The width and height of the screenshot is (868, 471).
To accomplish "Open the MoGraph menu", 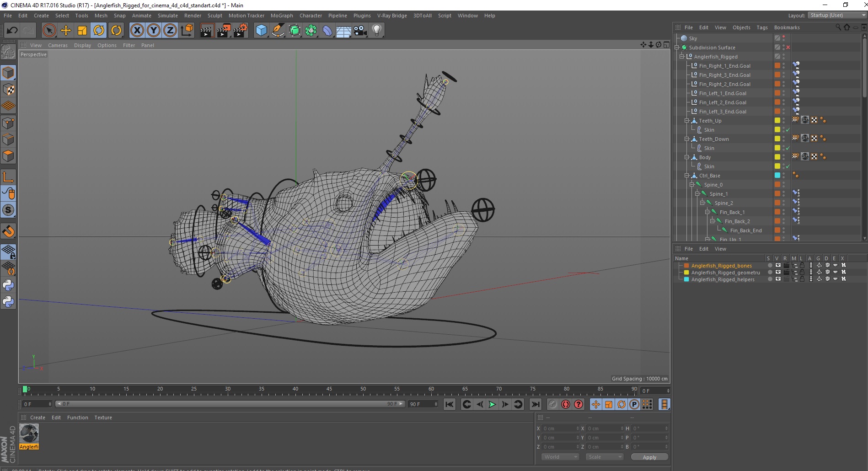I will coord(282,16).
